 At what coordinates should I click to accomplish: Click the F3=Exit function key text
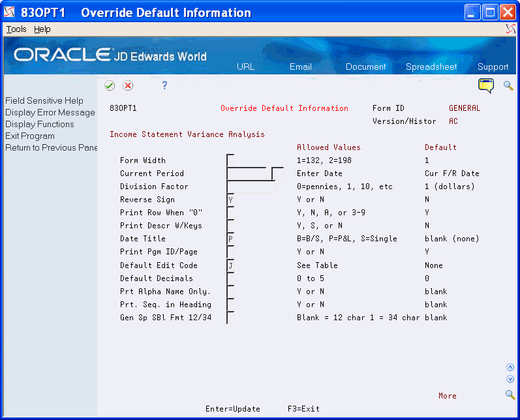pos(303,409)
